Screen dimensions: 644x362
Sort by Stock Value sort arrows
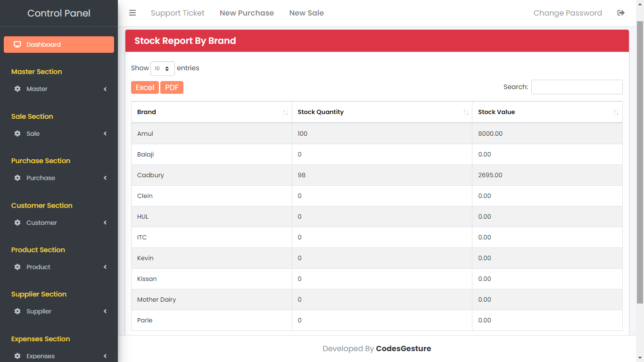pyautogui.click(x=616, y=112)
